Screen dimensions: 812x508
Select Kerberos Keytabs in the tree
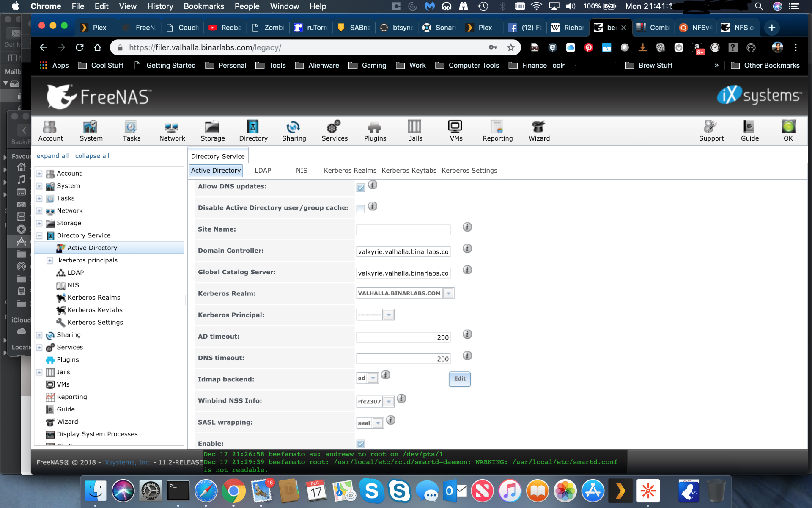(x=95, y=310)
